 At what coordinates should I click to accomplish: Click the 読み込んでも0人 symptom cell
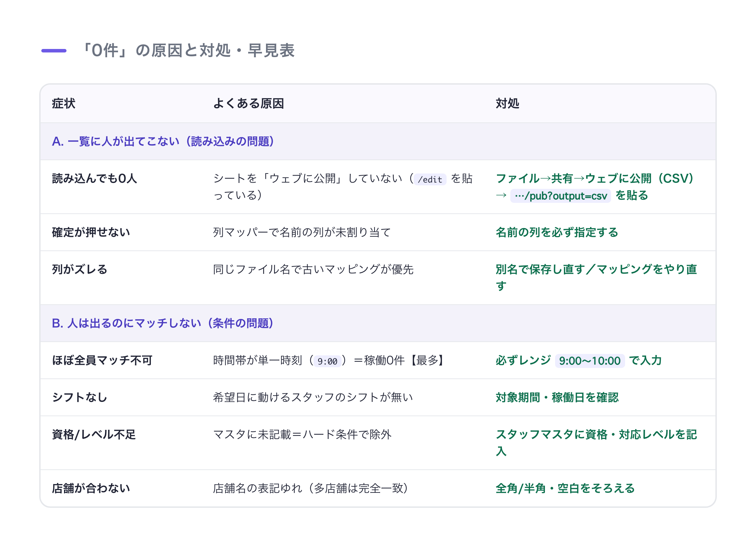[x=94, y=179]
